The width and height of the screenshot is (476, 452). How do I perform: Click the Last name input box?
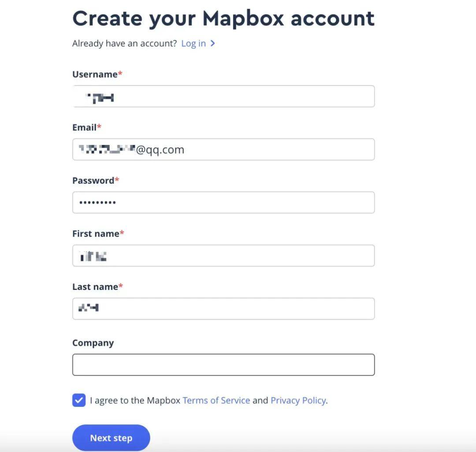click(x=223, y=308)
